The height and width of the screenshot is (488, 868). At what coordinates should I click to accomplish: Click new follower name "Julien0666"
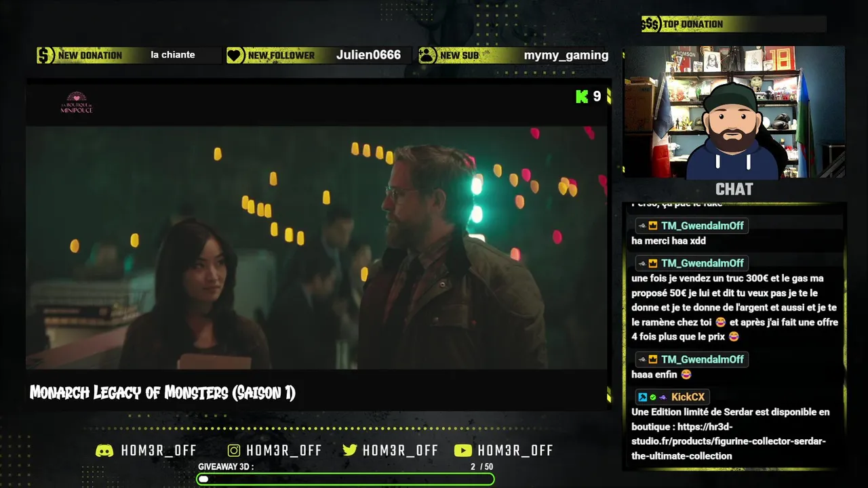(368, 55)
